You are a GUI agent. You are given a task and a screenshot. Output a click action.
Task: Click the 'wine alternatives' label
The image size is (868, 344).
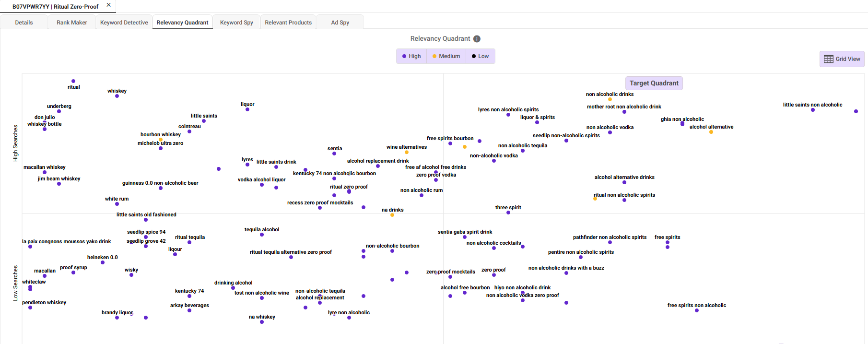(406, 147)
